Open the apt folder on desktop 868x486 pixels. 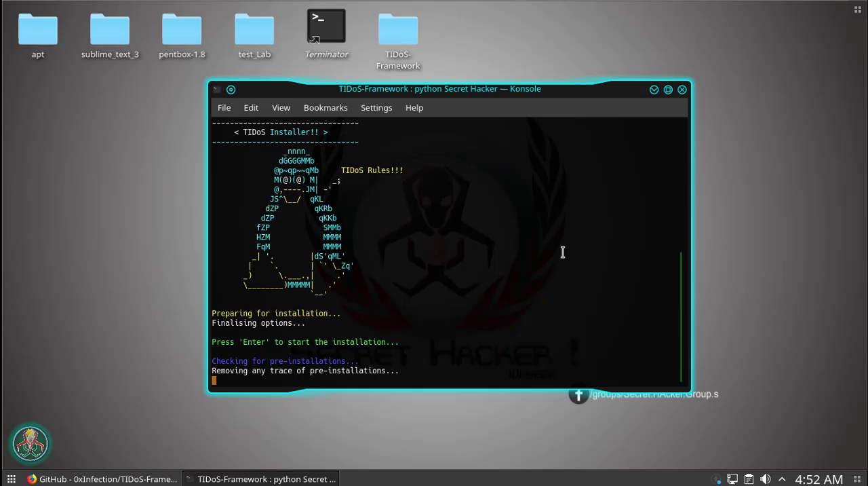[x=38, y=29]
